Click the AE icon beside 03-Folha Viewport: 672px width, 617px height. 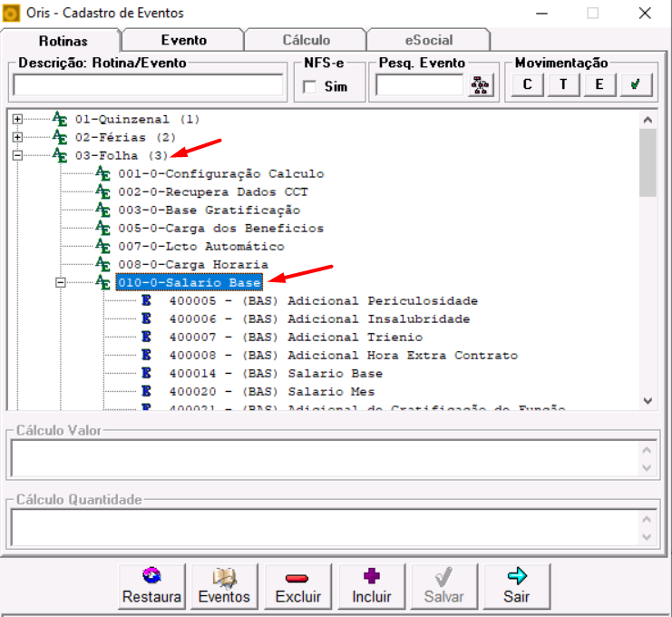(x=60, y=155)
